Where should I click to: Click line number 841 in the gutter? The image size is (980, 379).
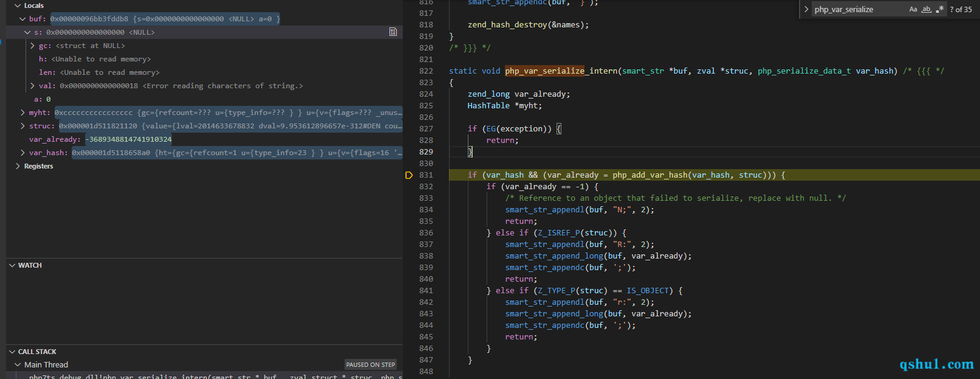[426, 291]
